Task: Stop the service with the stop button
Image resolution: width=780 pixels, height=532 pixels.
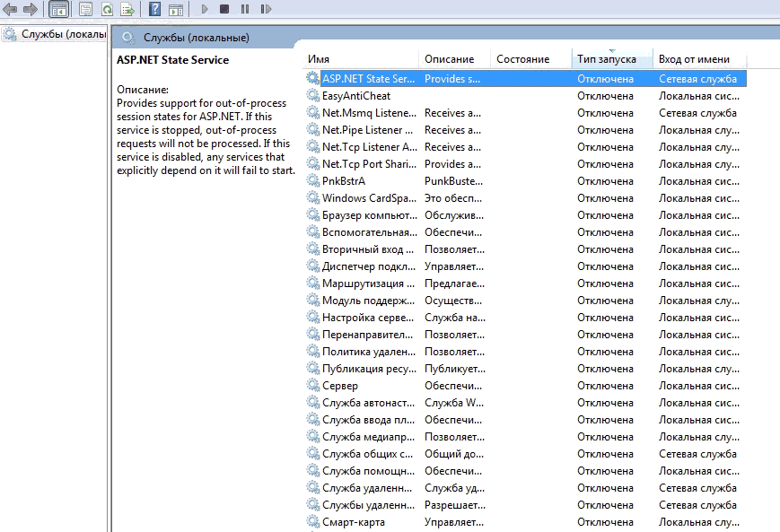Action: [224, 9]
